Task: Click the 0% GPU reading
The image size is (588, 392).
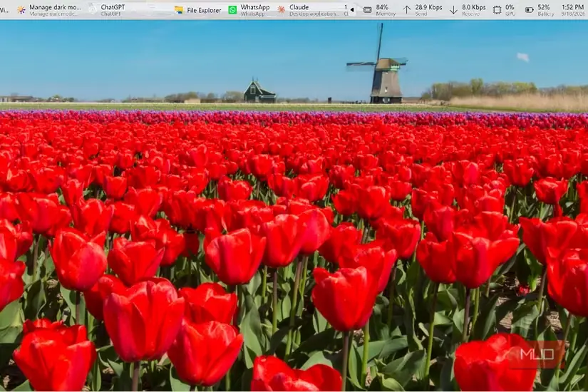Action: pyautogui.click(x=510, y=7)
